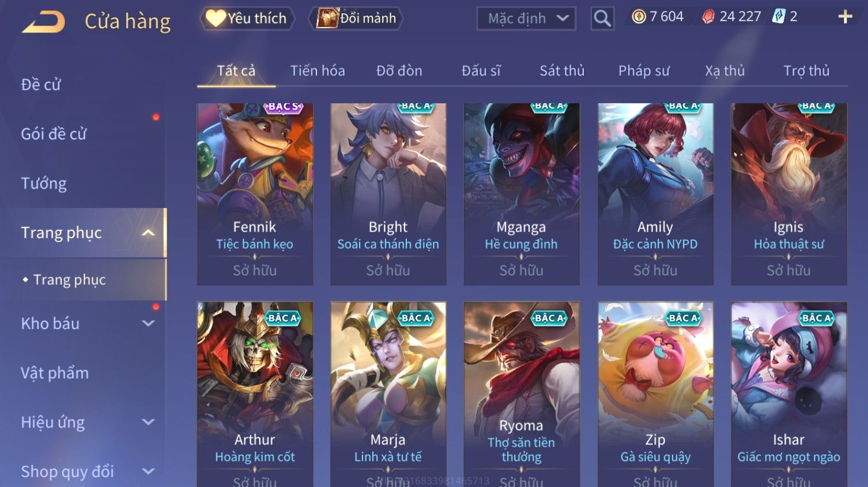Tap the plus icon to add currency
The height and width of the screenshot is (487, 868).
(x=845, y=17)
